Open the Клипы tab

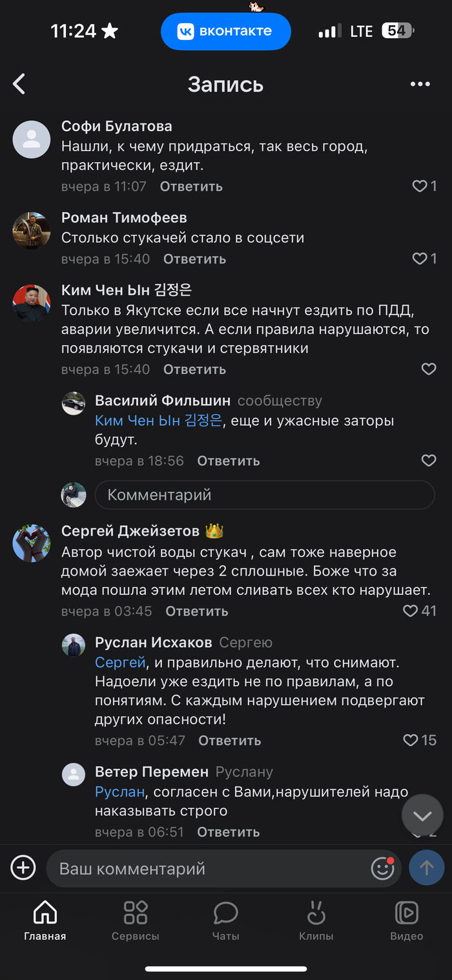click(316, 921)
